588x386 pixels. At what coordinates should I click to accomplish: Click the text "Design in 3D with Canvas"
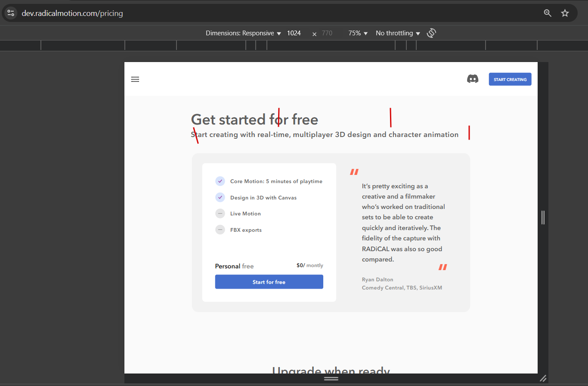(263, 198)
